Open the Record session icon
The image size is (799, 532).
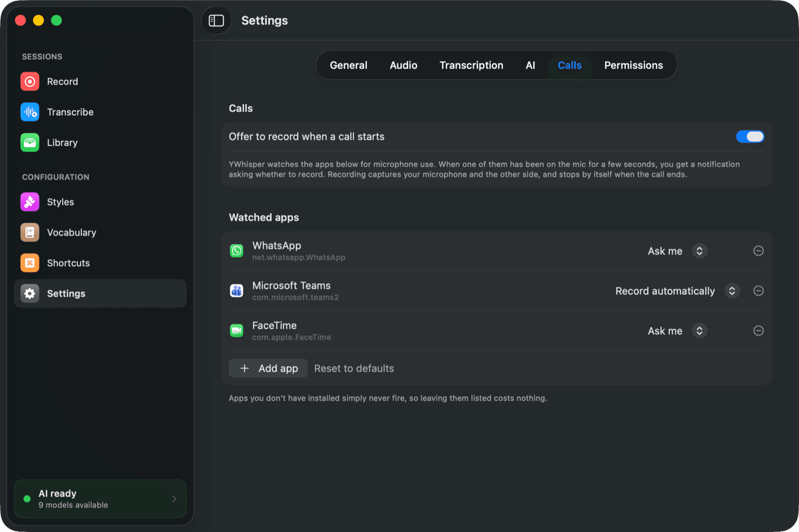tap(30, 81)
